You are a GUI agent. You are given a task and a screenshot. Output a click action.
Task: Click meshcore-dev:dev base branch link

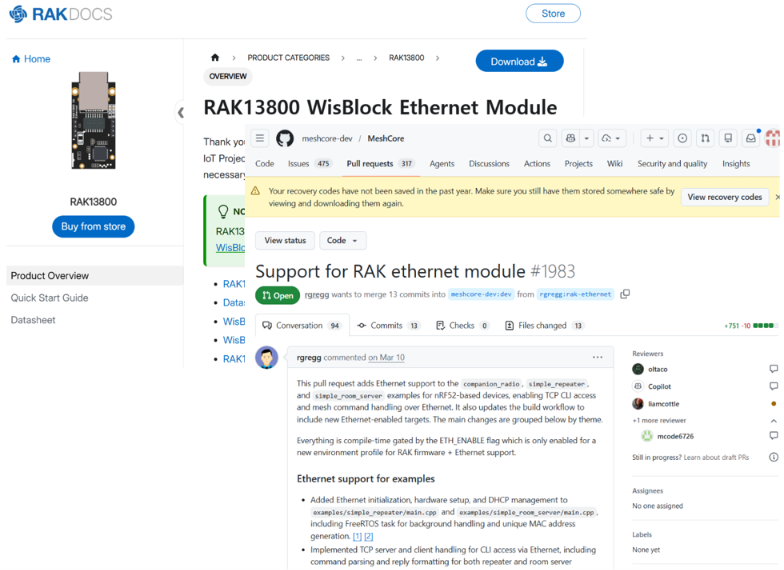[481, 294]
